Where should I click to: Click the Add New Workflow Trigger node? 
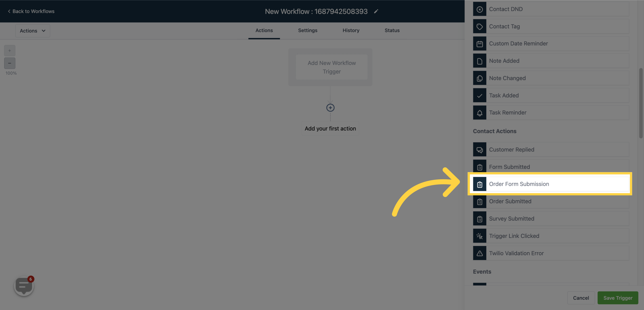click(332, 67)
